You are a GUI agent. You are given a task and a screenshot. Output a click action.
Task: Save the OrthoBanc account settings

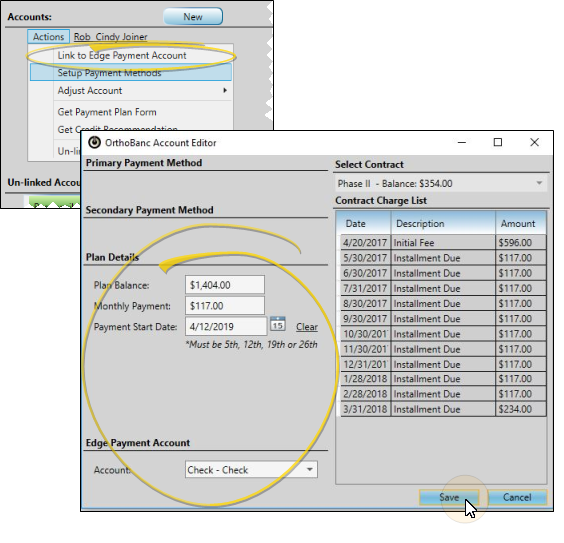(449, 497)
